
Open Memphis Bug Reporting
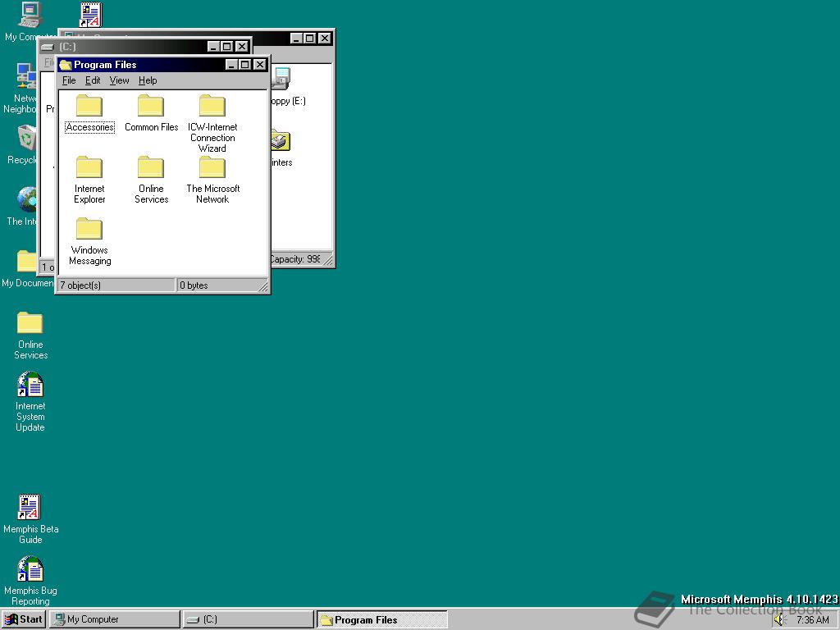30,568
